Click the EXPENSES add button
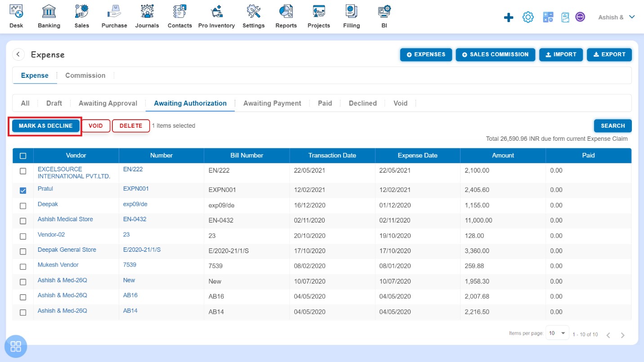The image size is (644, 362). point(426,54)
